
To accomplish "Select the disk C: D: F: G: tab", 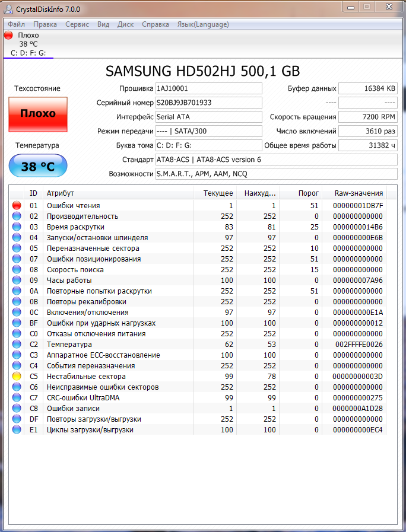I will pyautogui.click(x=28, y=44).
